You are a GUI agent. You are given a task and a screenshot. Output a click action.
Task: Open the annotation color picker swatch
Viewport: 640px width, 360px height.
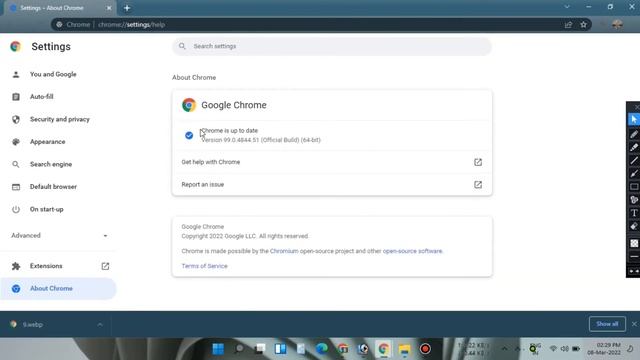tap(633, 243)
